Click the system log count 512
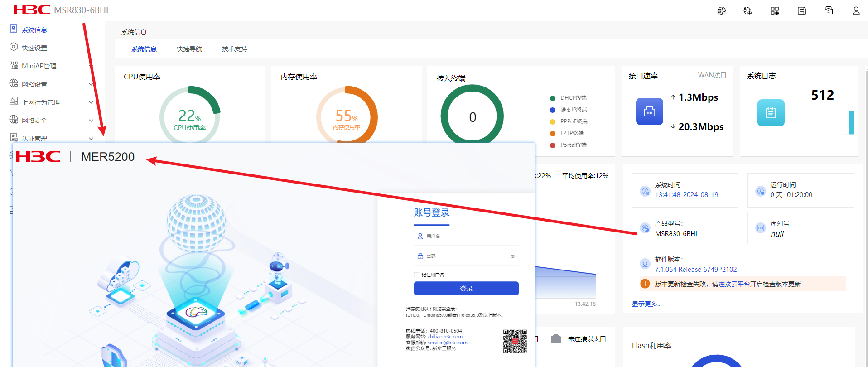868x367 pixels. point(822,95)
